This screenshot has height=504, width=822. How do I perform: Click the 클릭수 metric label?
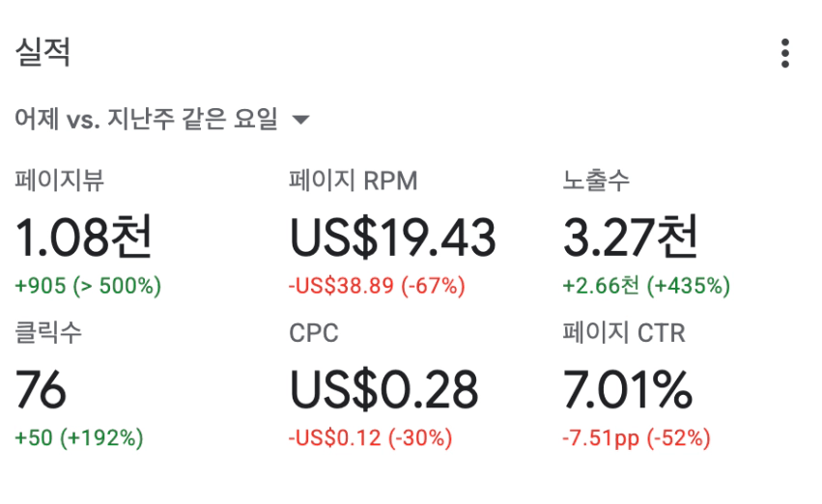point(48,333)
